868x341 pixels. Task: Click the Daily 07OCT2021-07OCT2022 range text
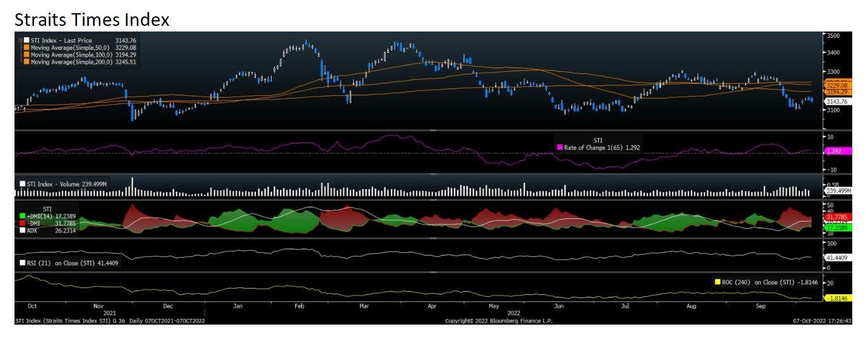[x=167, y=321]
